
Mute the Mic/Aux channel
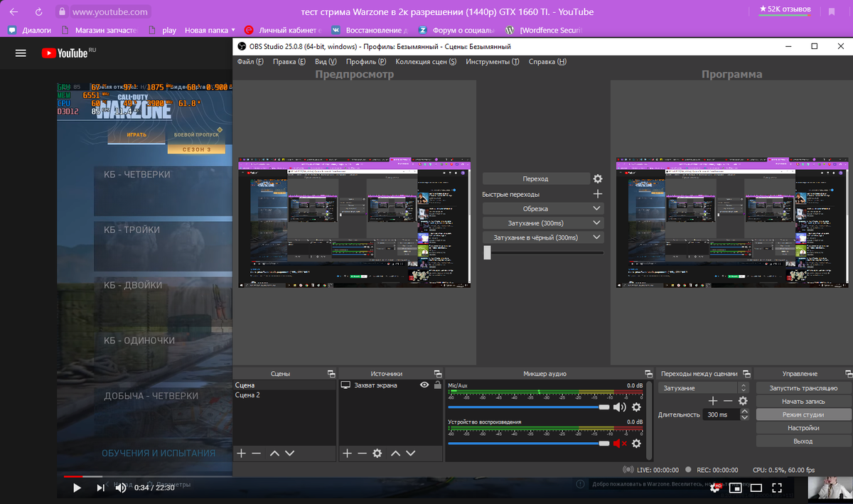(x=620, y=407)
